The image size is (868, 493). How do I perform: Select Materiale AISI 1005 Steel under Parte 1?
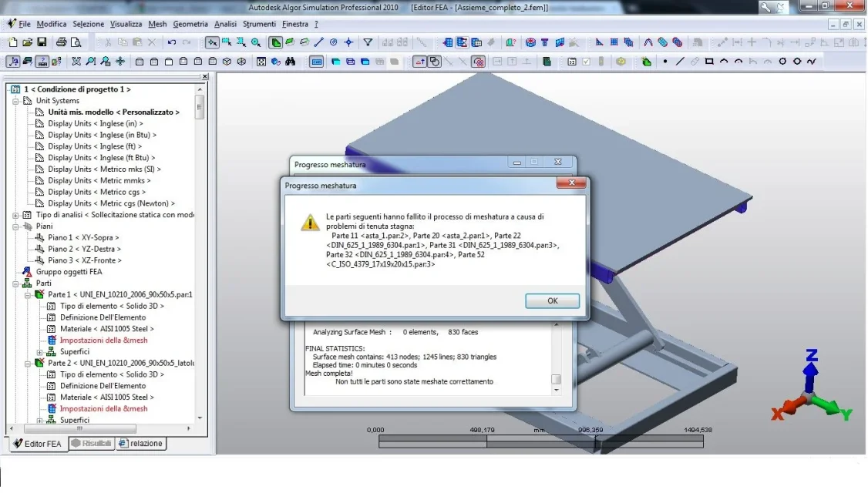107,329
